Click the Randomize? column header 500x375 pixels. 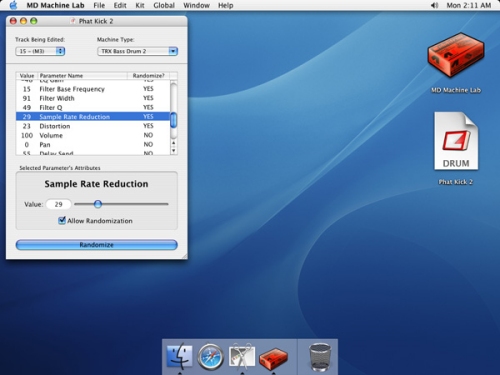[x=148, y=76]
